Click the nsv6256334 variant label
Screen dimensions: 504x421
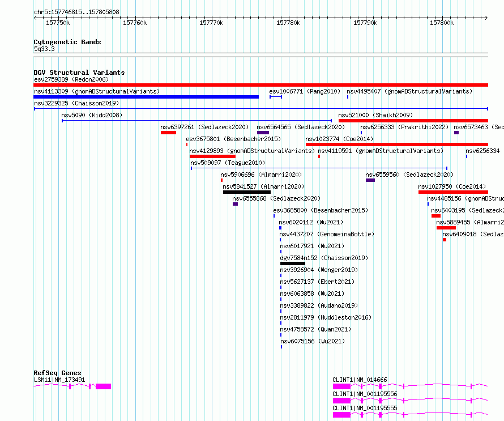tap(483, 151)
